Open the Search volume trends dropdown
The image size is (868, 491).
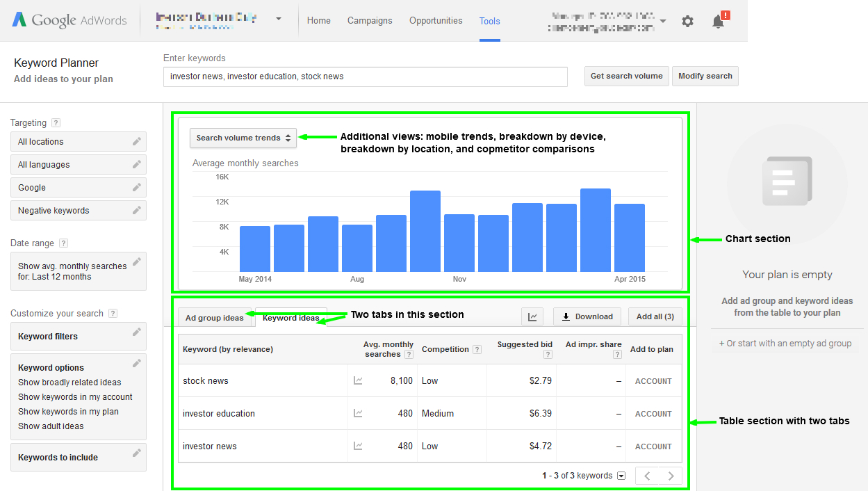[243, 138]
